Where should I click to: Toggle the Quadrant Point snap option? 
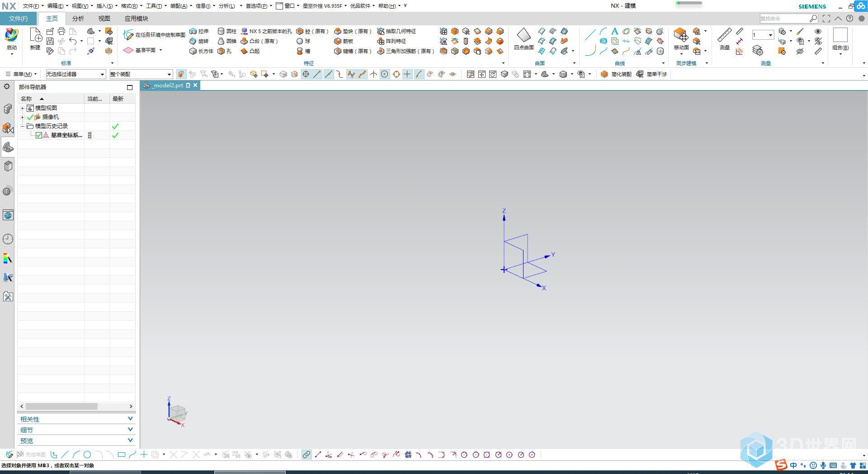tap(396, 74)
